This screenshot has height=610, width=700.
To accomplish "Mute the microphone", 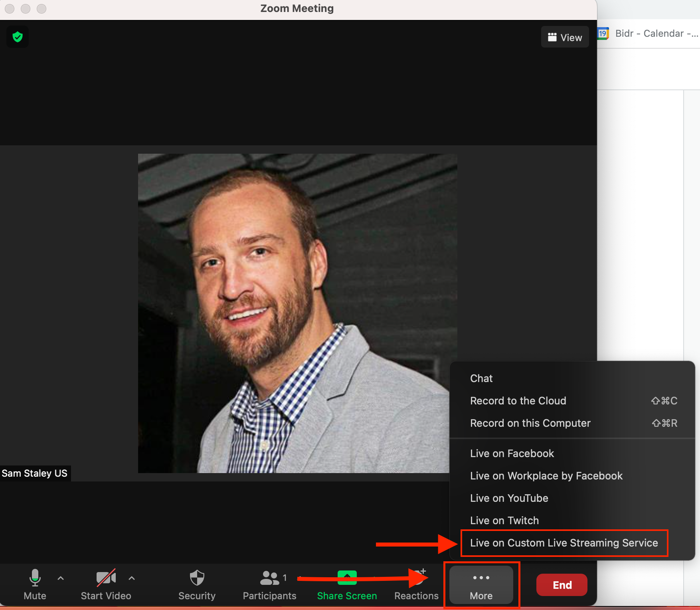I will (x=35, y=585).
